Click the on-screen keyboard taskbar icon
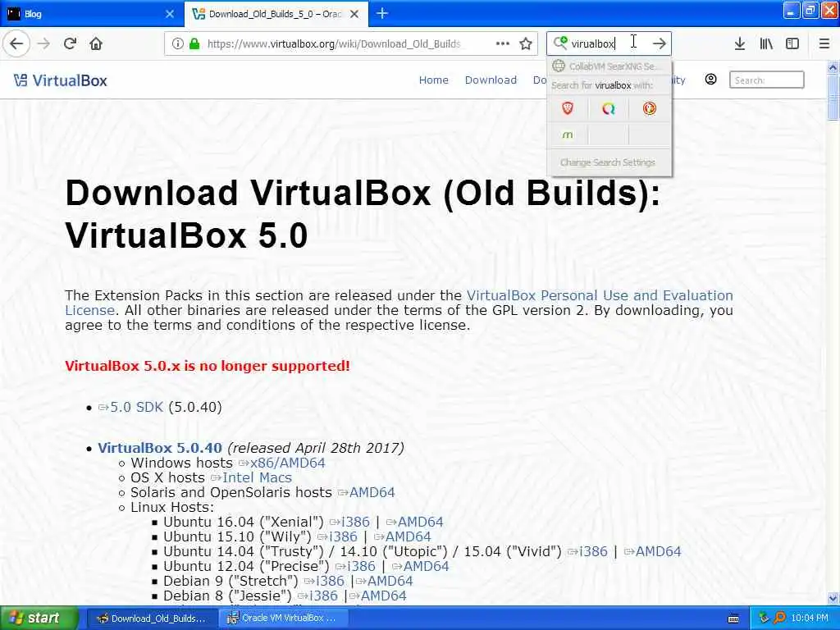840x630 pixels. (733, 619)
